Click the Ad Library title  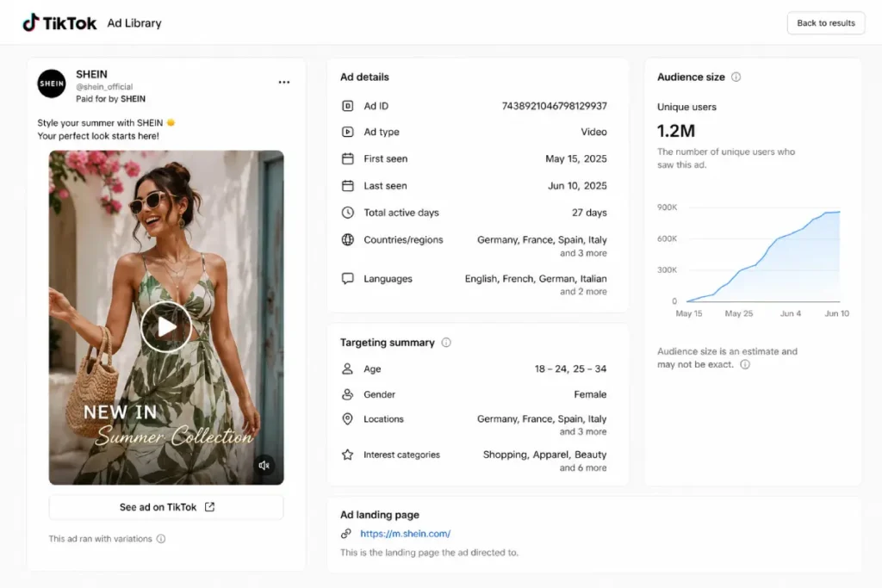pyautogui.click(x=134, y=23)
